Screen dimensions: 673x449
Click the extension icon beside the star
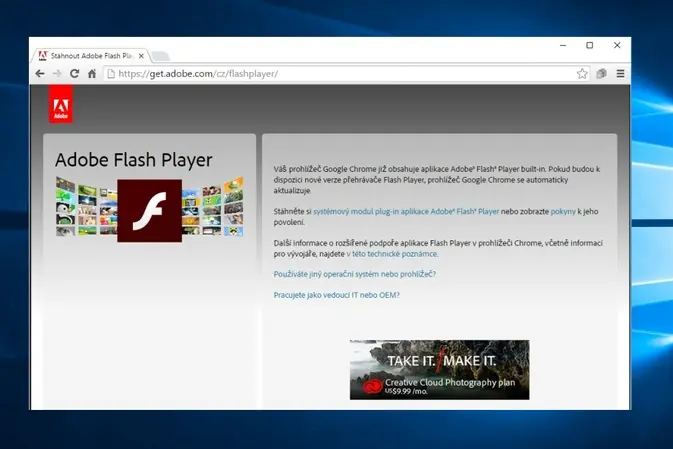coord(601,74)
